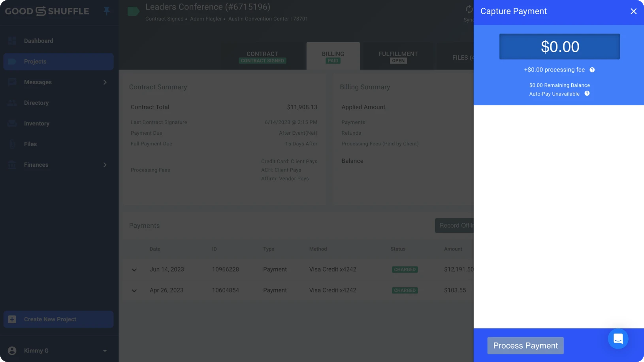Click payment ID 10966228
The width and height of the screenshot is (644, 362).
pos(226,270)
